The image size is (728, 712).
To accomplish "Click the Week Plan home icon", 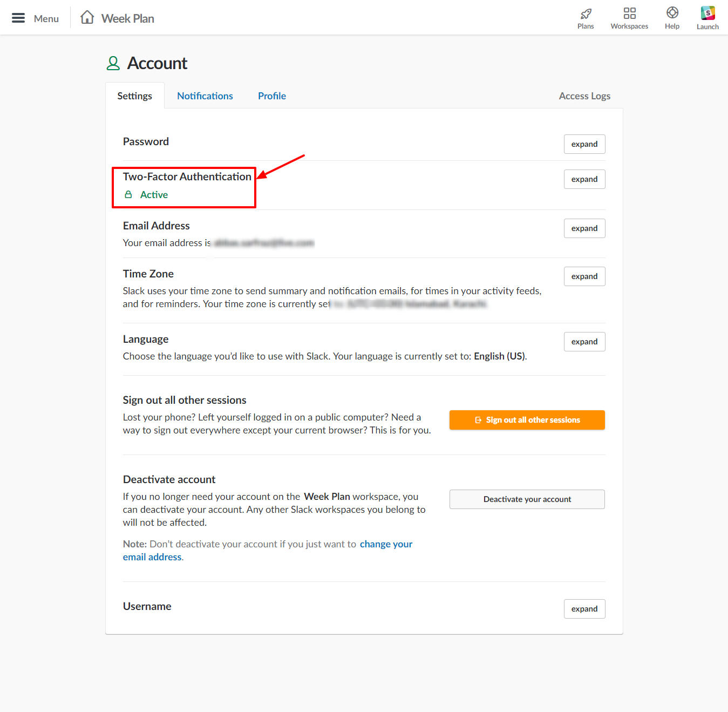I will point(86,17).
